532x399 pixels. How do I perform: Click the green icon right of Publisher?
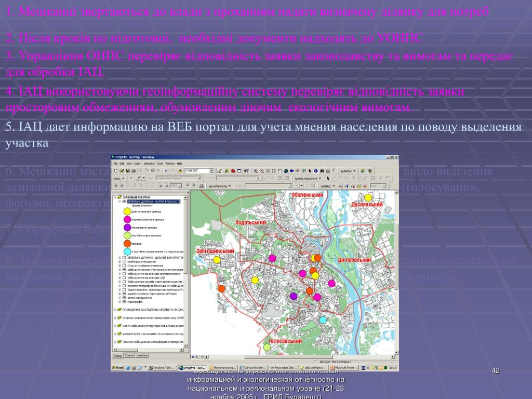pyautogui.click(x=362, y=170)
